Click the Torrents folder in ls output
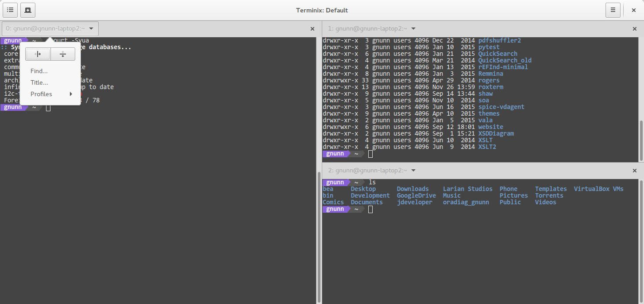The width and height of the screenshot is (644, 304). point(549,195)
